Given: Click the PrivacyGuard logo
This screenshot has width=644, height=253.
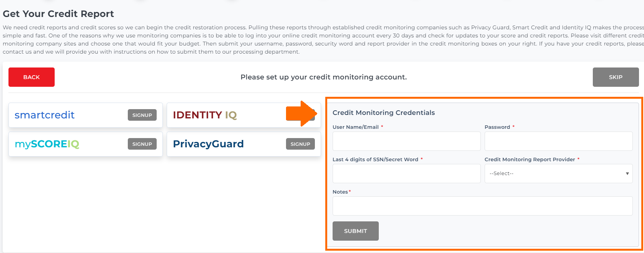Looking at the screenshot, I should tap(208, 144).
